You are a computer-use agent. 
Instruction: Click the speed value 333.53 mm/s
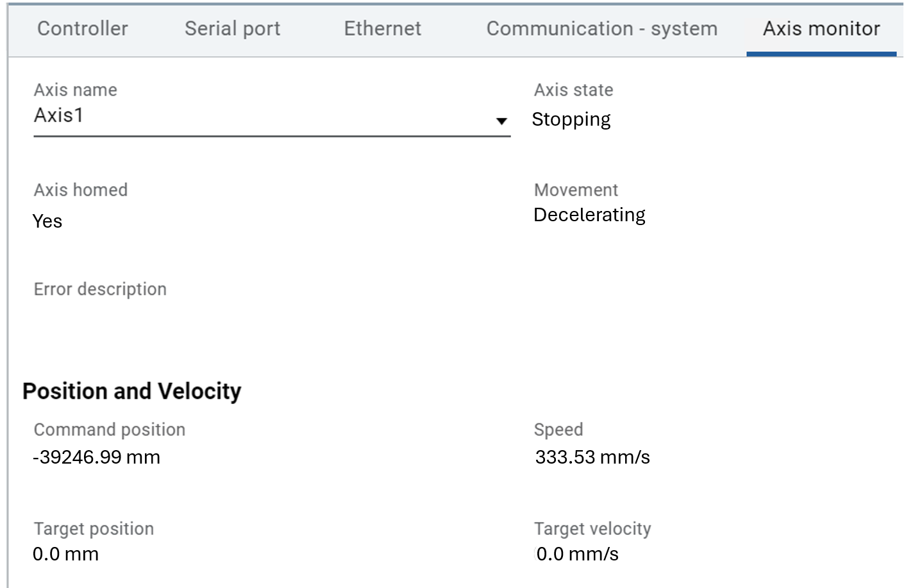[592, 457]
